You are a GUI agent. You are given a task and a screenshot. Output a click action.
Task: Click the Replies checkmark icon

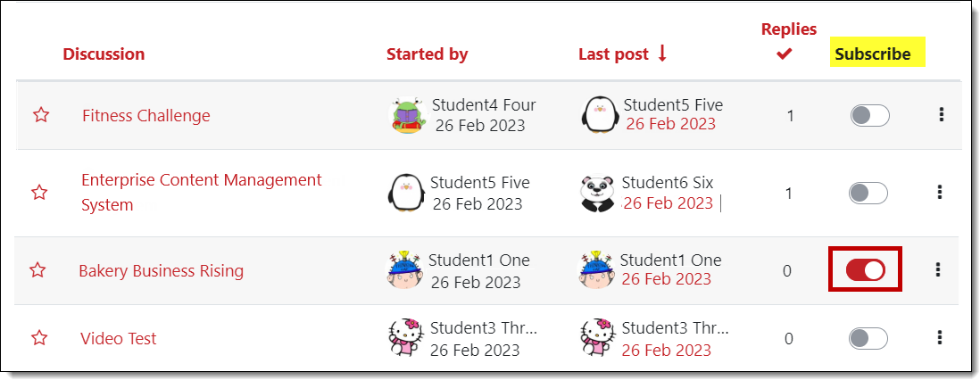pyautogui.click(x=784, y=54)
